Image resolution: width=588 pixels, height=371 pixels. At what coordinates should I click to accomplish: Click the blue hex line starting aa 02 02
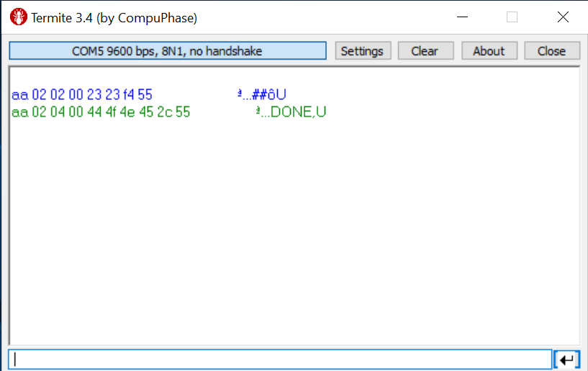click(81, 95)
